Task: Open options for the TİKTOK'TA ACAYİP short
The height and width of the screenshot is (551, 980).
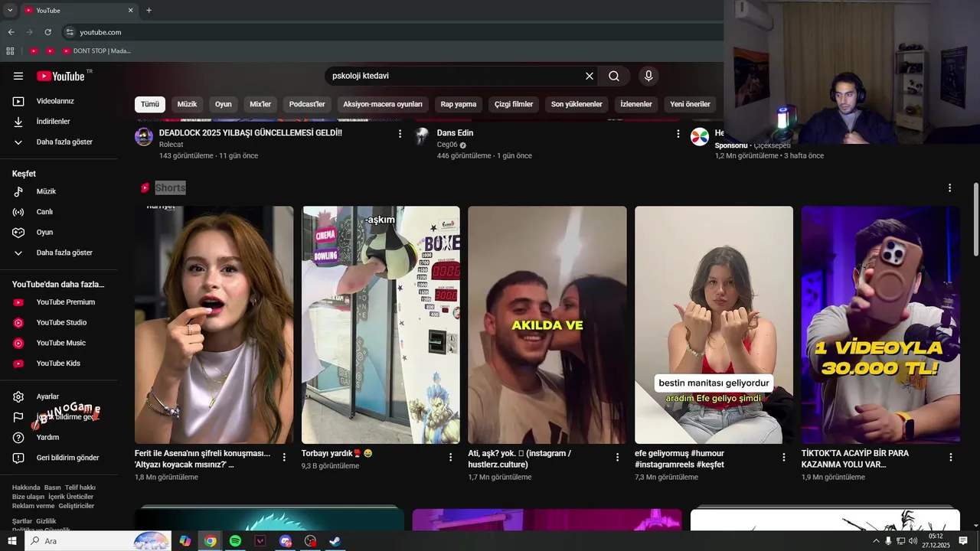Action: tap(951, 457)
